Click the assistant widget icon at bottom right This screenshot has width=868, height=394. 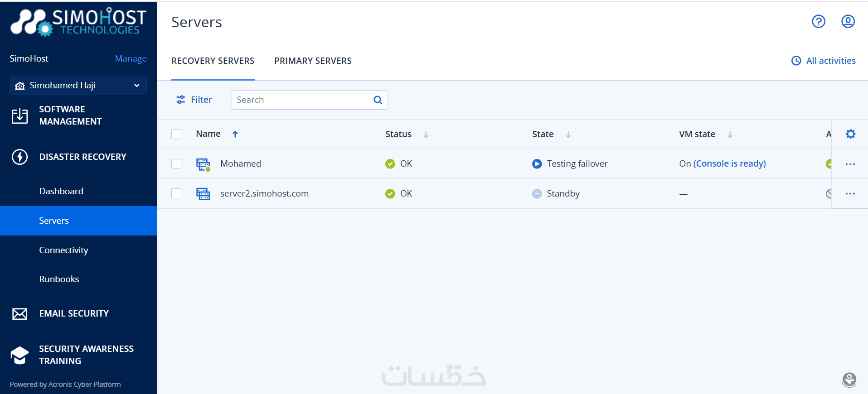pos(849,380)
